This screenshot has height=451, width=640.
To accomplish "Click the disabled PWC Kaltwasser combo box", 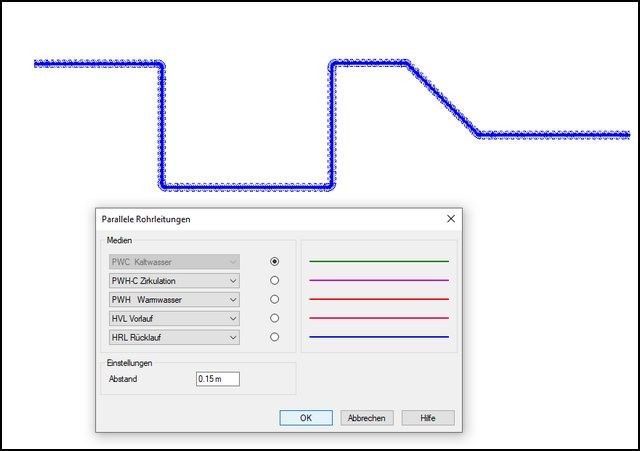I will pos(174,262).
